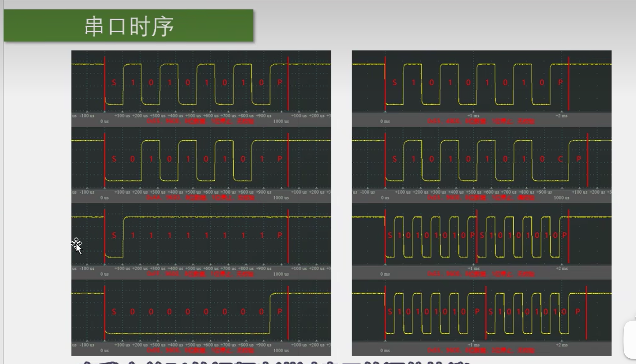Click the P stop bit label in all-ones waveform
This screenshot has width=636, height=364.
(280, 235)
